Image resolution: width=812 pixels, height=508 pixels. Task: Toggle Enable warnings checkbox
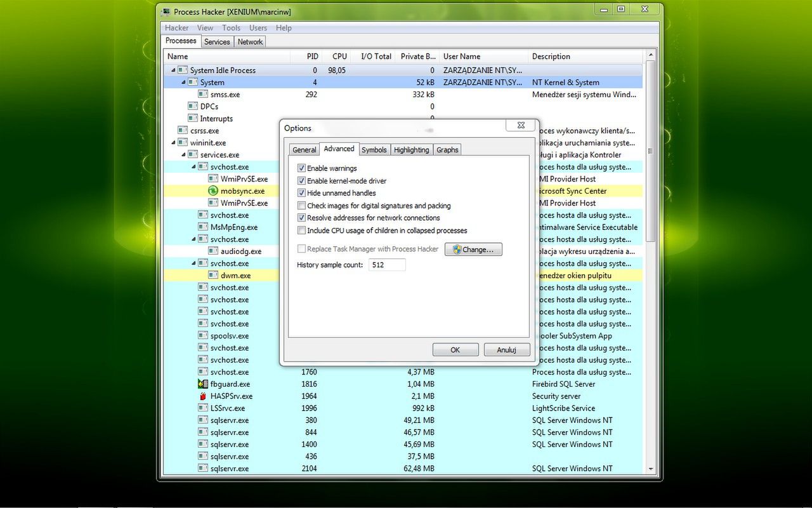point(301,168)
